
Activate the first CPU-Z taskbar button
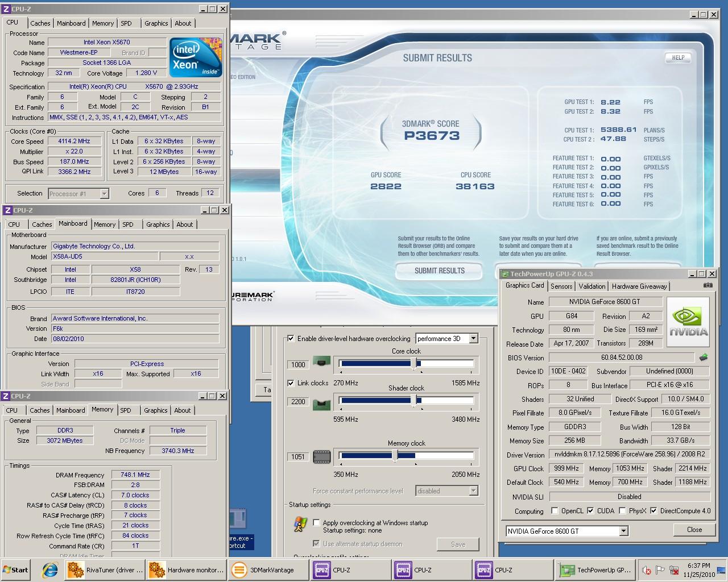(349, 570)
